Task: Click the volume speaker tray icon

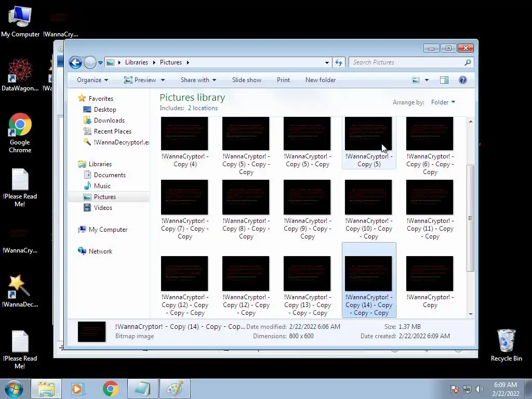Action: coord(479,389)
